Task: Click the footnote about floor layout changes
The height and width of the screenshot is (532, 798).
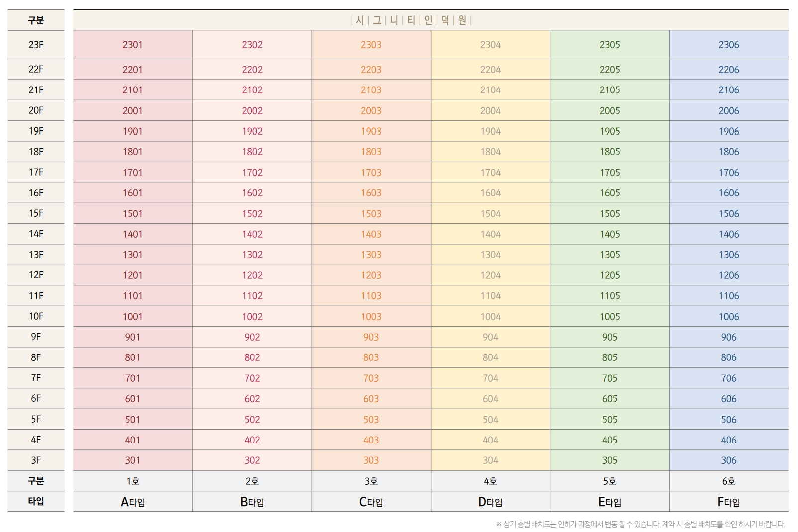Action: click(640, 524)
